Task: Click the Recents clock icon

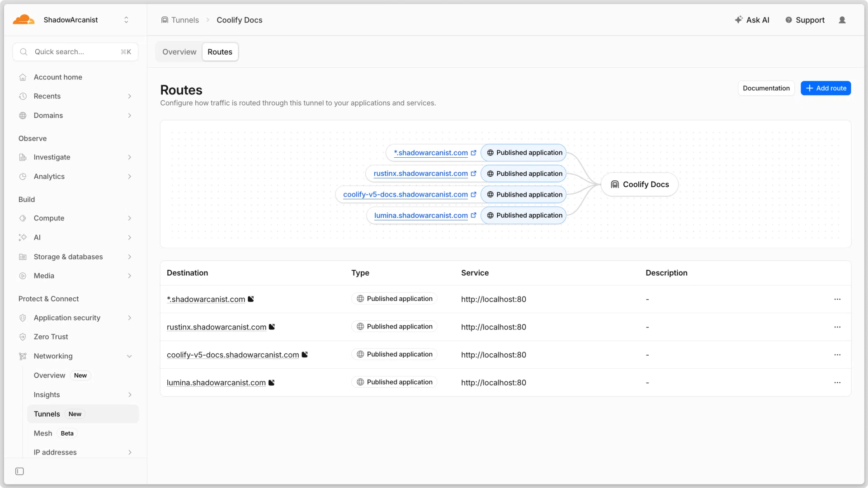Action: tap(23, 96)
